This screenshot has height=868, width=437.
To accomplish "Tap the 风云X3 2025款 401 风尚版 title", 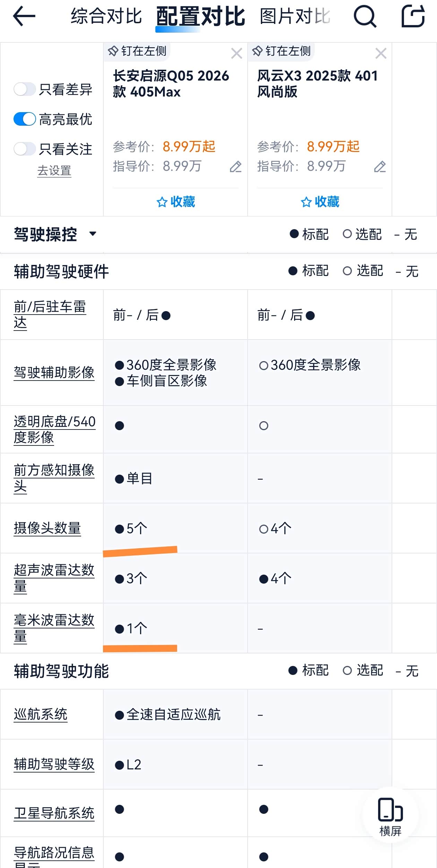I will coord(317,84).
